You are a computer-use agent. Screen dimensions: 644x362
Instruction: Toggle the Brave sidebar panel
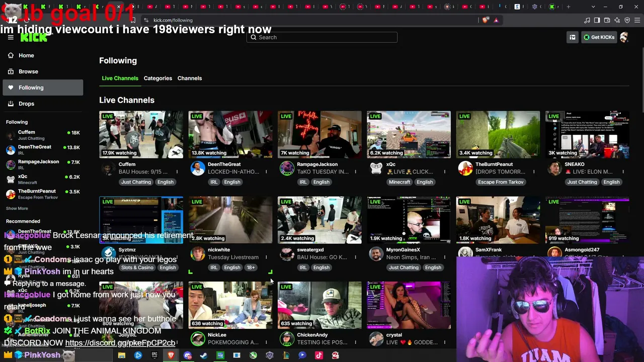pyautogui.click(x=597, y=20)
